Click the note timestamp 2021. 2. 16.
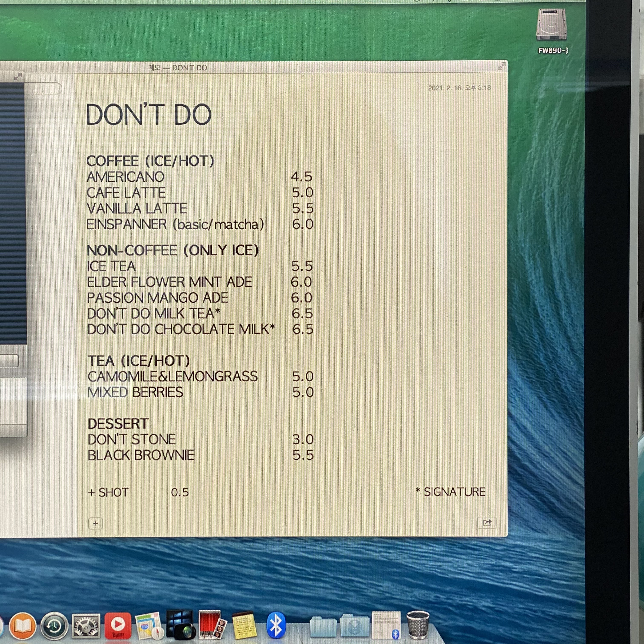Screen dimensions: 644x644 coord(459,88)
